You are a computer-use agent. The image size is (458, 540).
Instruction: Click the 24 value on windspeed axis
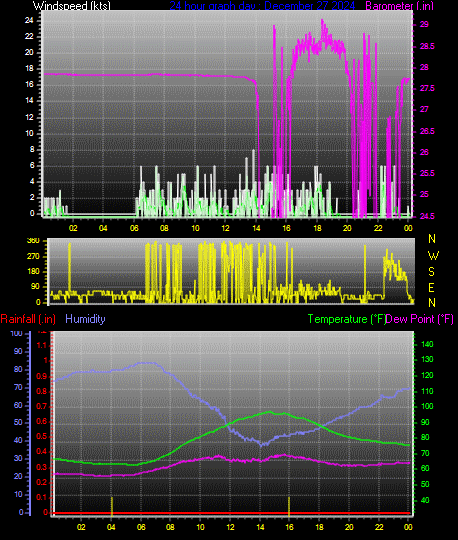pyautogui.click(x=29, y=20)
